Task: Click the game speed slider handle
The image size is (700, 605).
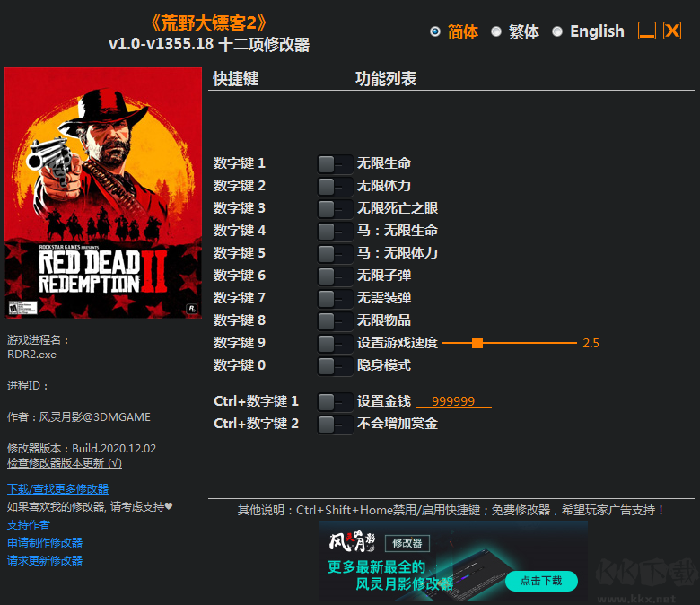Action: (x=477, y=343)
